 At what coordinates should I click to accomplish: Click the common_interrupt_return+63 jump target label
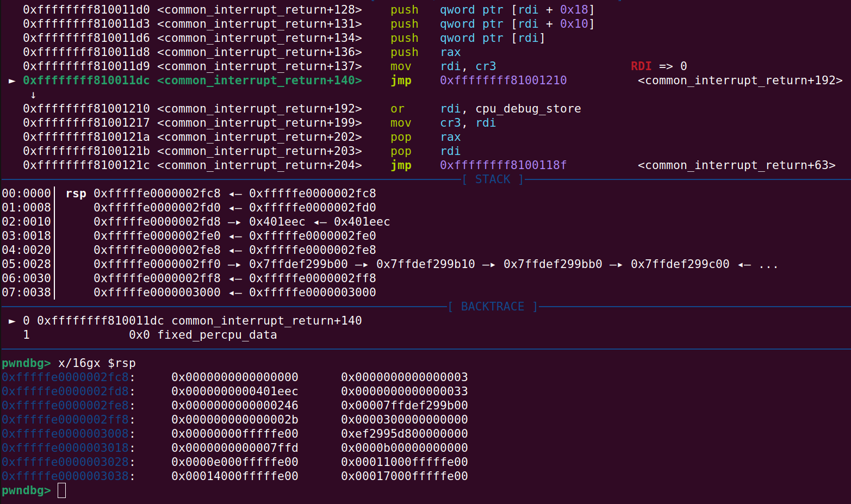click(736, 165)
